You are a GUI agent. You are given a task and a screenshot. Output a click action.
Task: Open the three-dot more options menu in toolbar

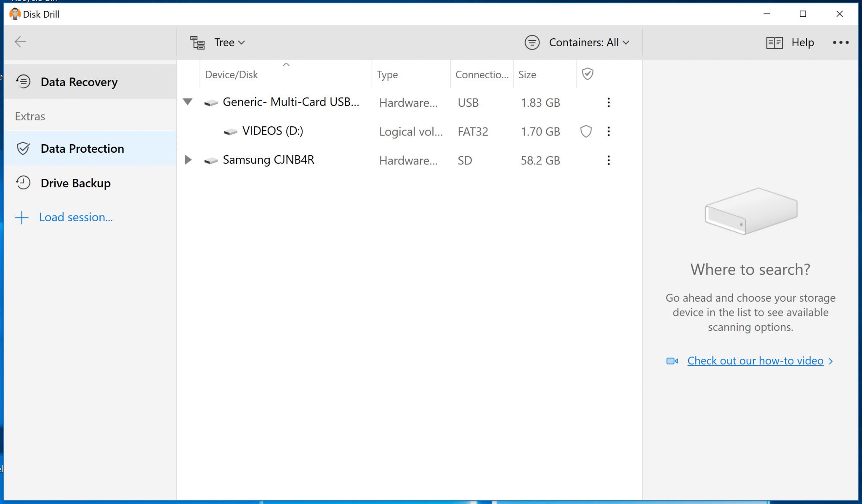click(x=841, y=42)
